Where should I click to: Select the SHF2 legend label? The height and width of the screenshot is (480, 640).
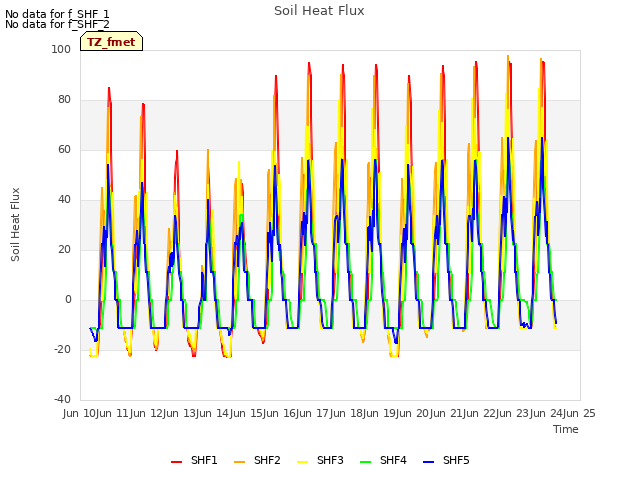pos(267,460)
